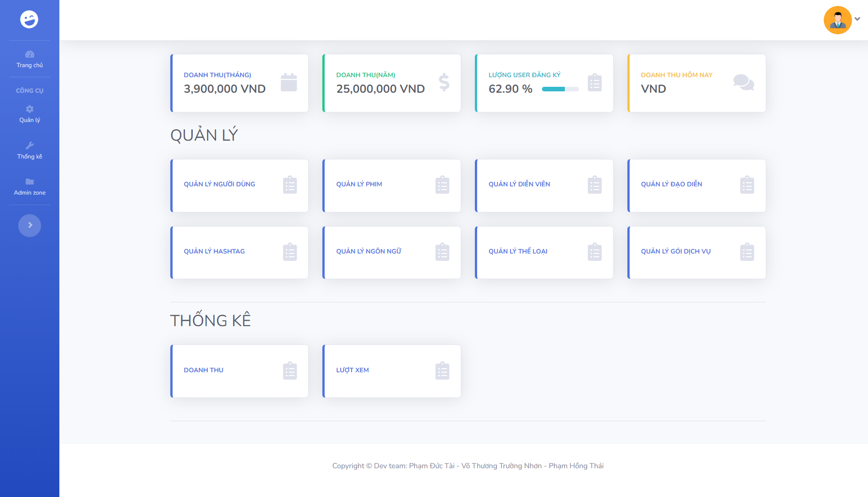Click the smiley logo in the sidebar

coord(29,19)
